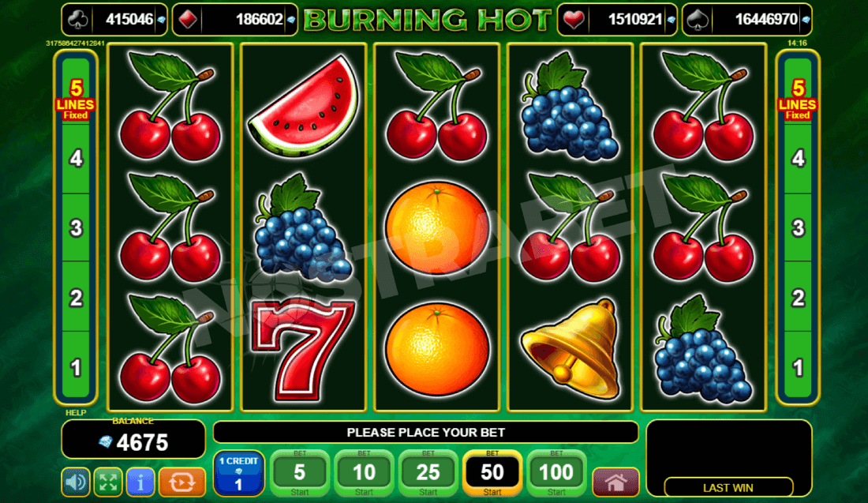Click the spades jackpot icon
Screen dimensions: 868x503
[x=697, y=20]
